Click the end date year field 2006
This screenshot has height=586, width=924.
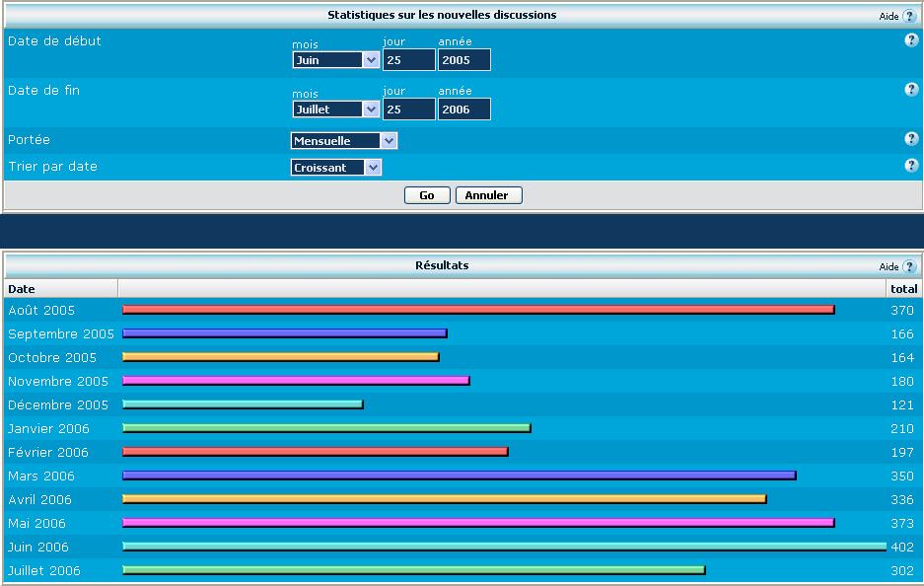463,110
